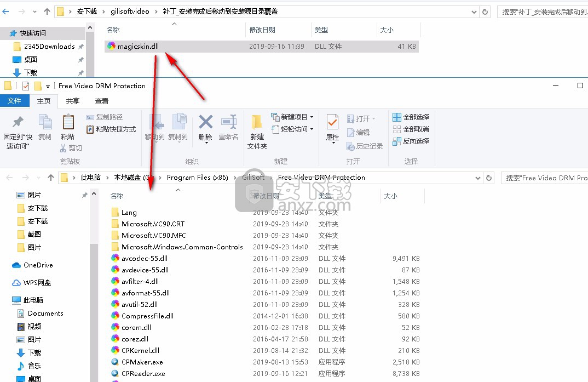The height and width of the screenshot is (382, 588).
Task: Select CompressFile.dll file
Action: pyautogui.click(x=147, y=316)
